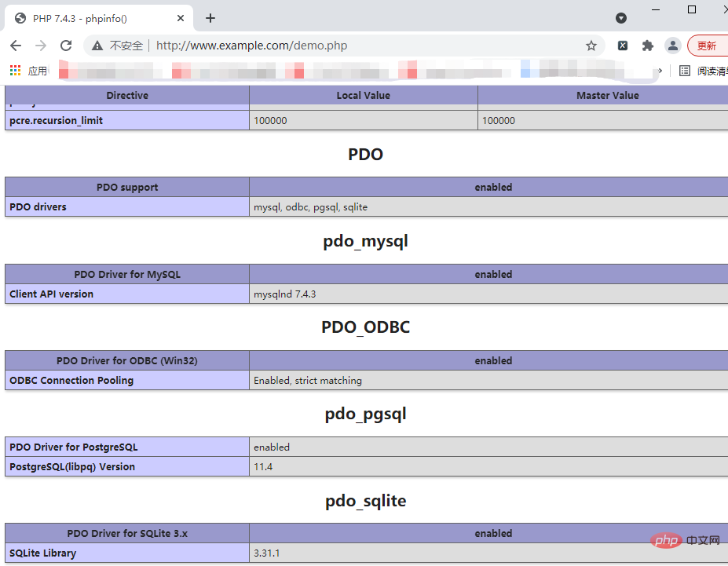Image resolution: width=728 pixels, height=566 pixels.
Task: Reload the current page
Action: click(x=66, y=46)
